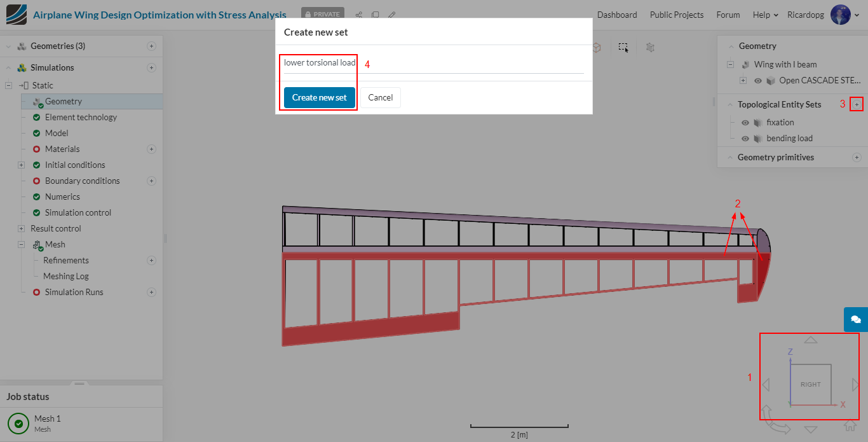Viewport: 868px width, 442px height.
Task: Collapse the Simulations section
Action: click(x=9, y=67)
